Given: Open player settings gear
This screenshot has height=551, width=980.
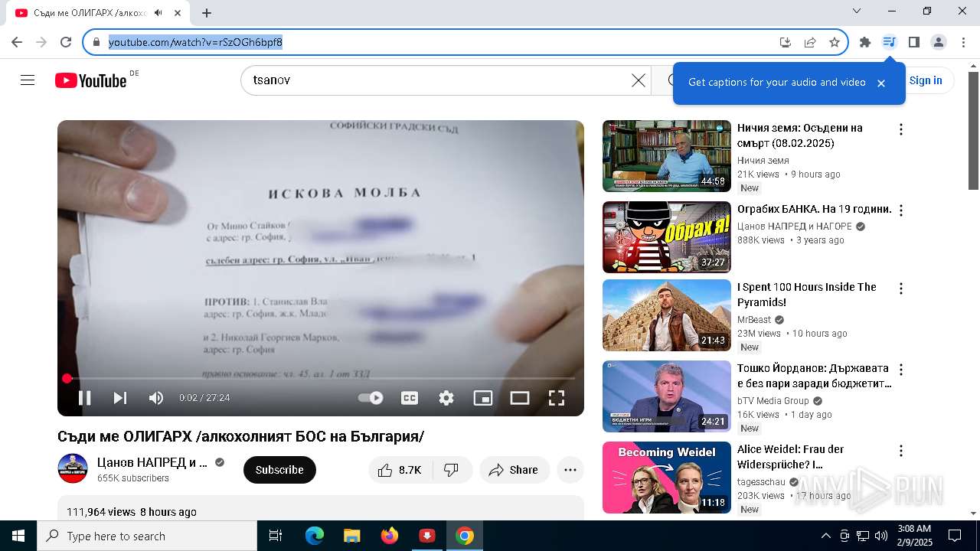Looking at the screenshot, I should point(446,398).
